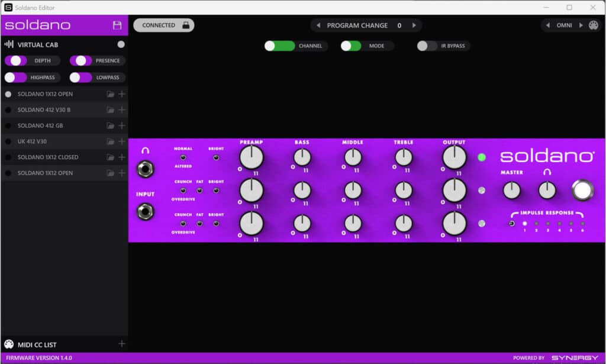
Task: Click the Program Change value 0
Action: point(399,25)
